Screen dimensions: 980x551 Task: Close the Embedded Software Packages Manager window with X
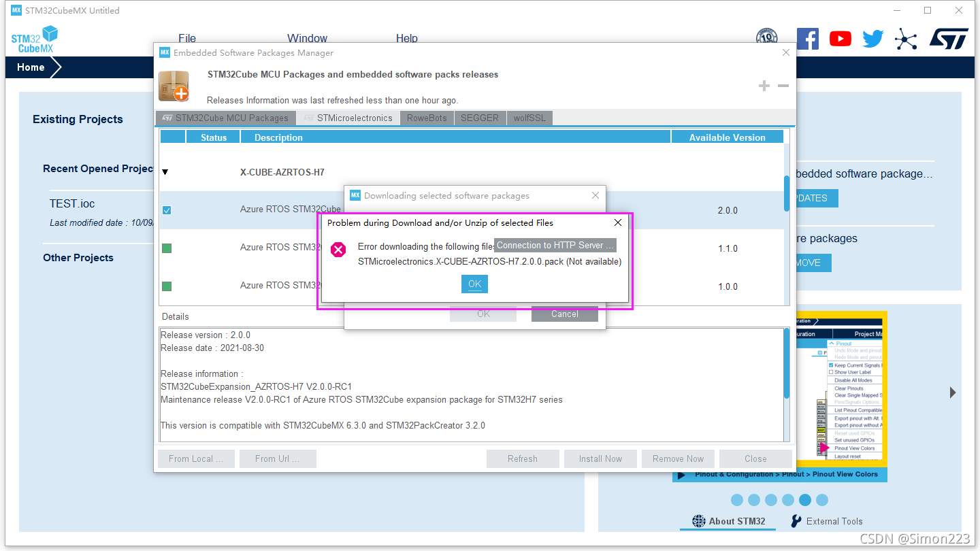click(786, 52)
